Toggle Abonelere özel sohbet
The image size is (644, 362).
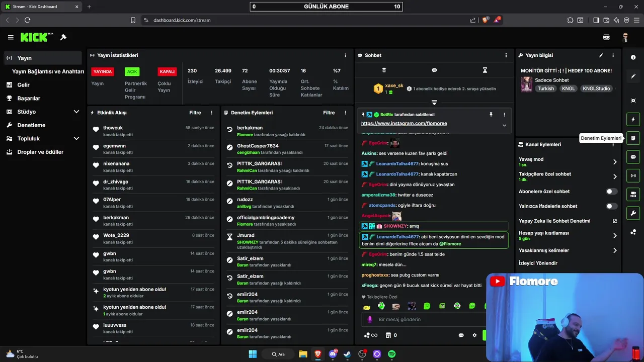coord(611,192)
